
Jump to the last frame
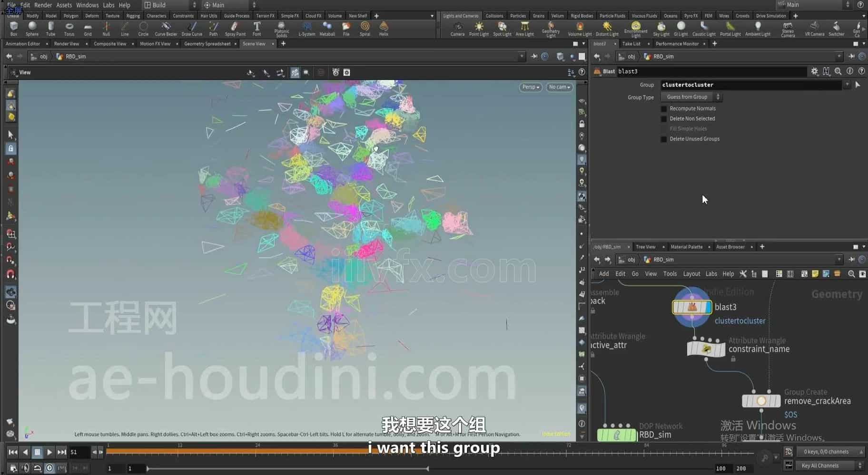[x=61, y=452]
